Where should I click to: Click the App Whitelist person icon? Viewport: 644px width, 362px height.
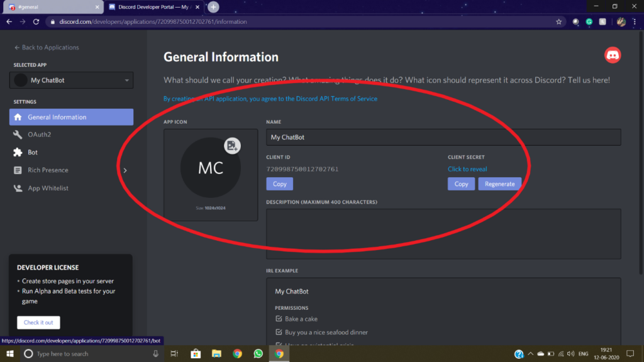click(18, 188)
